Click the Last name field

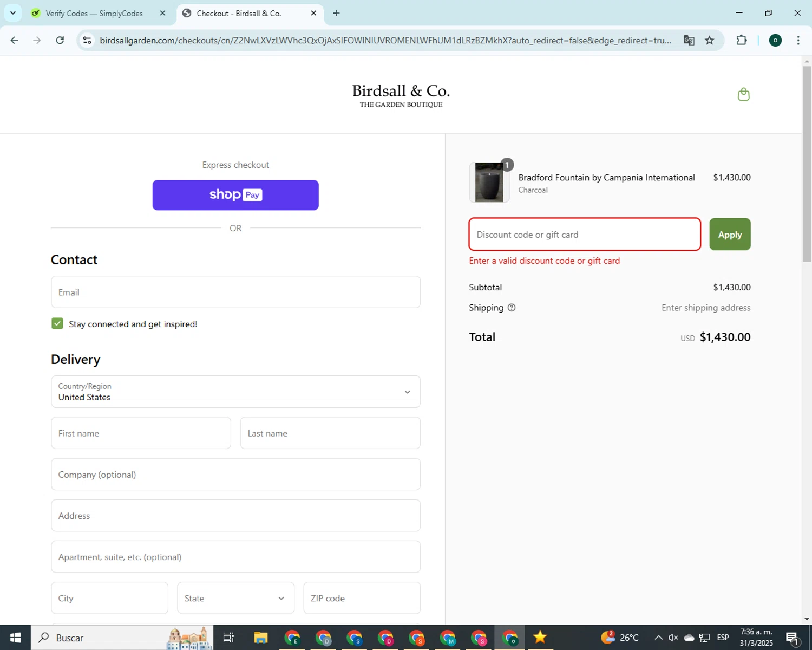[330, 433]
